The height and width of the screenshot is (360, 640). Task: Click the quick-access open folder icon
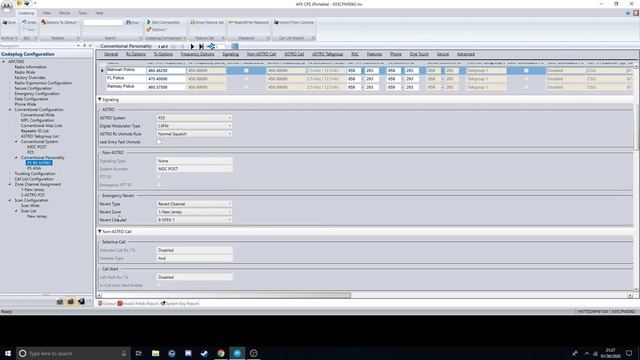point(19,3)
